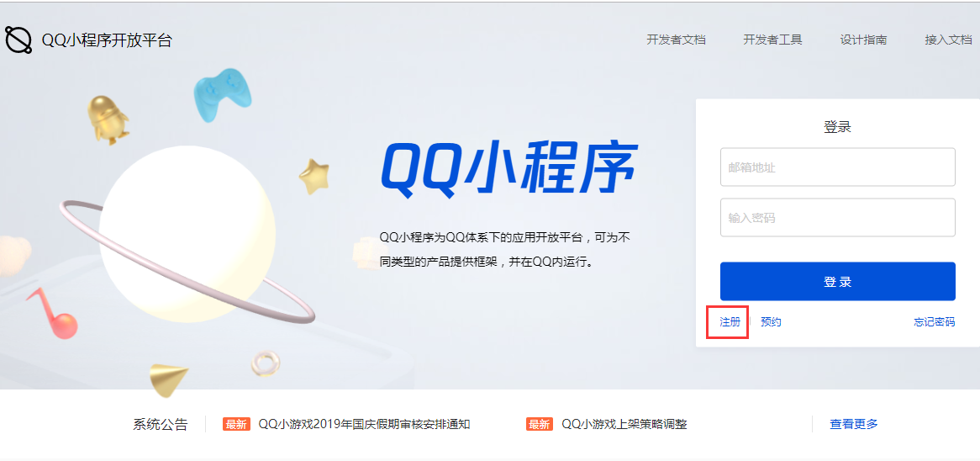Click the blue game controller graphic
Image resolution: width=980 pixels, height=461 pixels.
click(x=223, y=94)
